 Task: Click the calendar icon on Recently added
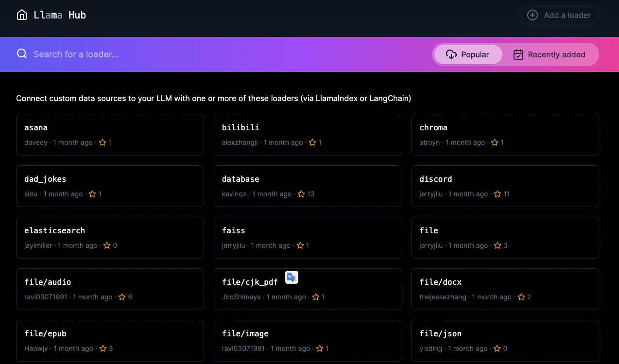(518, 54)
